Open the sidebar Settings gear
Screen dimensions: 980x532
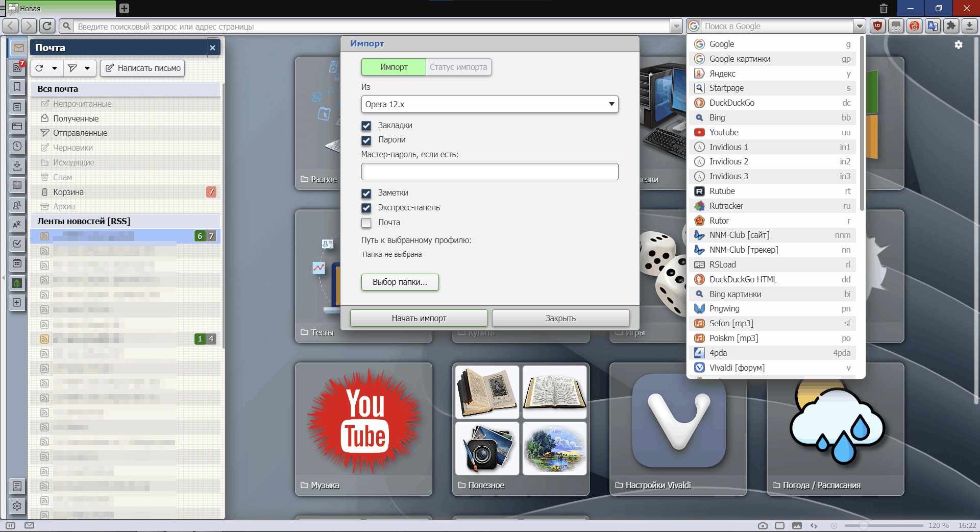[17, 506]
